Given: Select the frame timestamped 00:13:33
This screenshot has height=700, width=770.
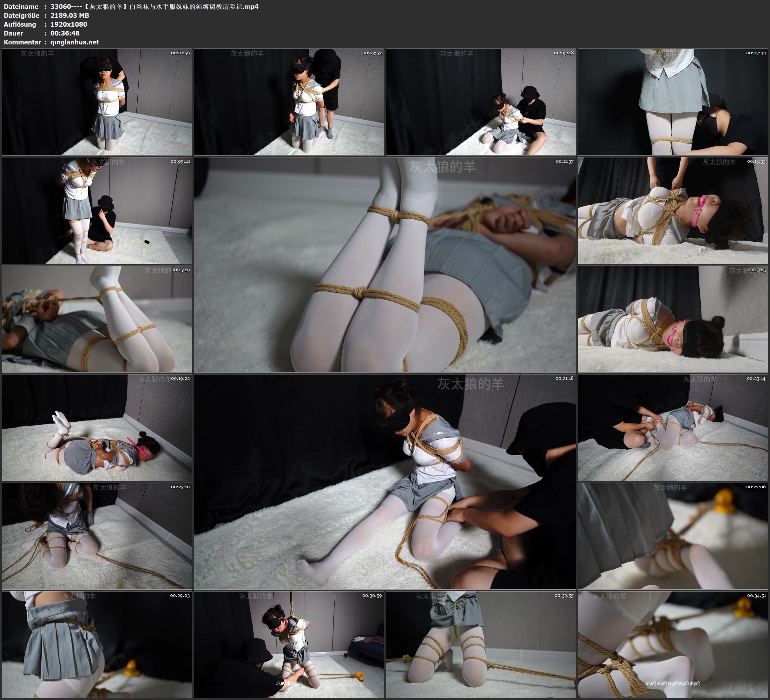Looking at the screenshot, I should click(673, 210).
